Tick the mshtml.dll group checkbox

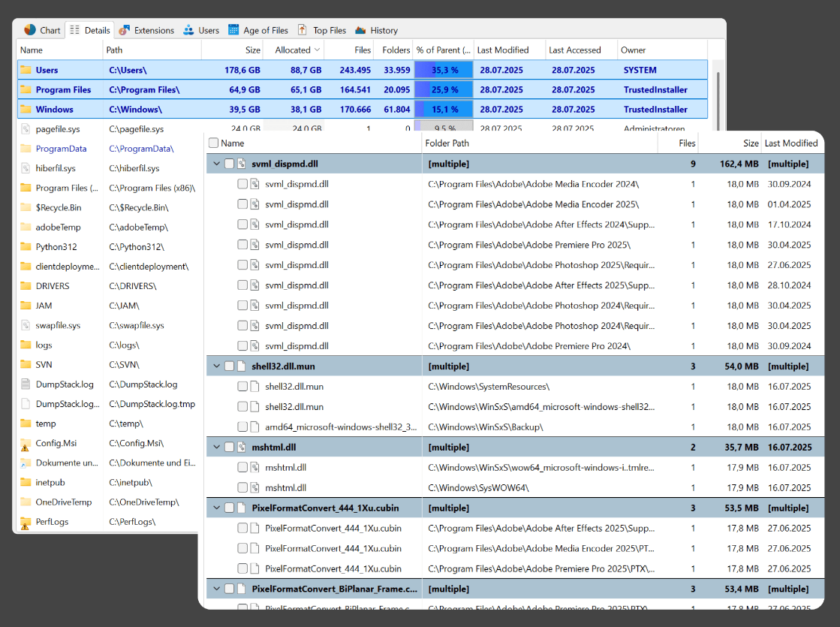pyautogui.click(x=230, y=448)
